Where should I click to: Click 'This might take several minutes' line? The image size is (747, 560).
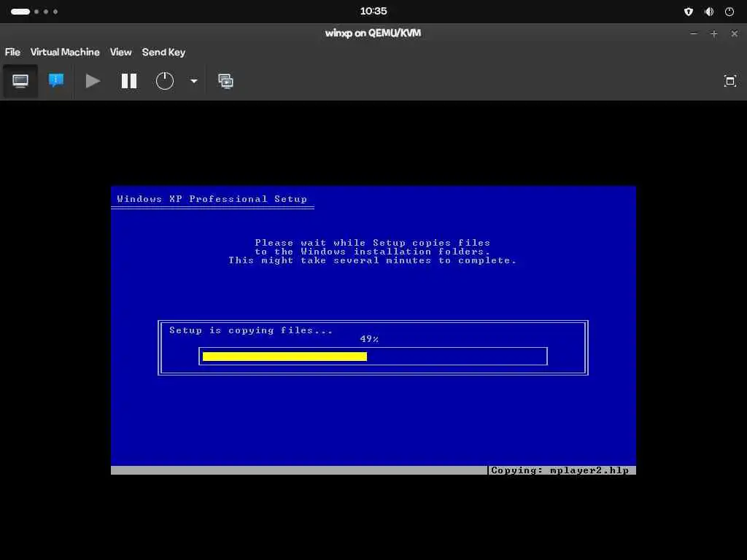[372, 260]
